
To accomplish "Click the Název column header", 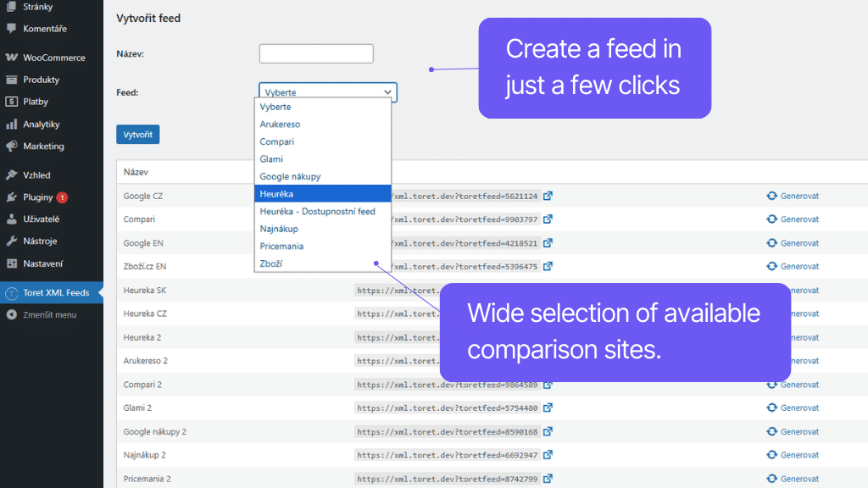I will 136,172.
